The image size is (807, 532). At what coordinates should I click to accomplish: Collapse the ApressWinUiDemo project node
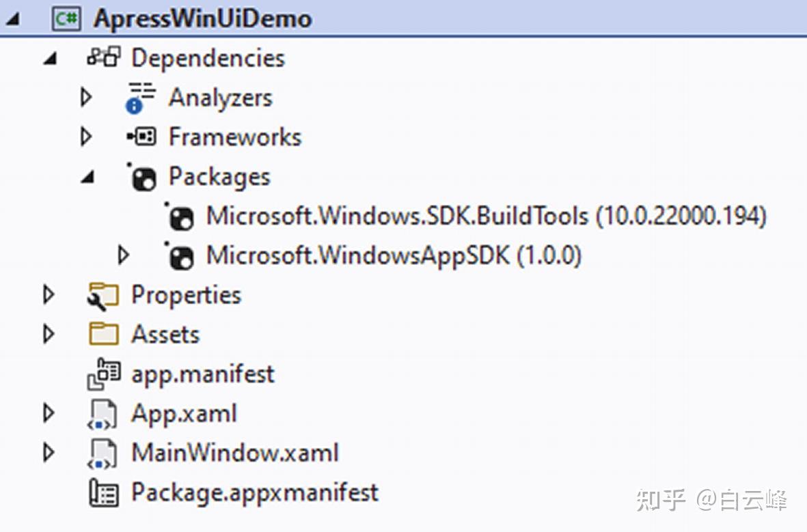(12, 20)
